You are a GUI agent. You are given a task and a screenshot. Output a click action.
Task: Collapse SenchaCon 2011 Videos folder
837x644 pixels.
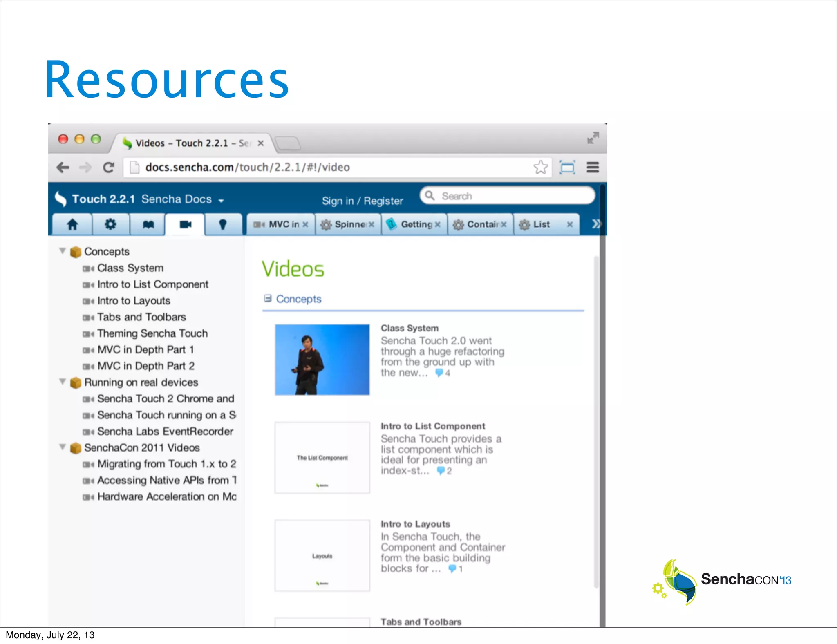click(x=63, y=447)
